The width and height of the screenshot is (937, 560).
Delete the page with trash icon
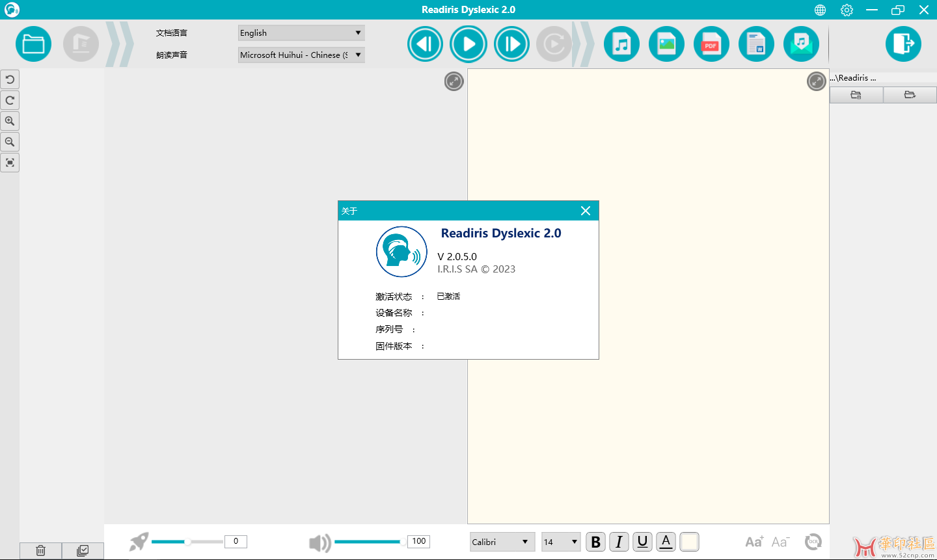pos(40,551)
